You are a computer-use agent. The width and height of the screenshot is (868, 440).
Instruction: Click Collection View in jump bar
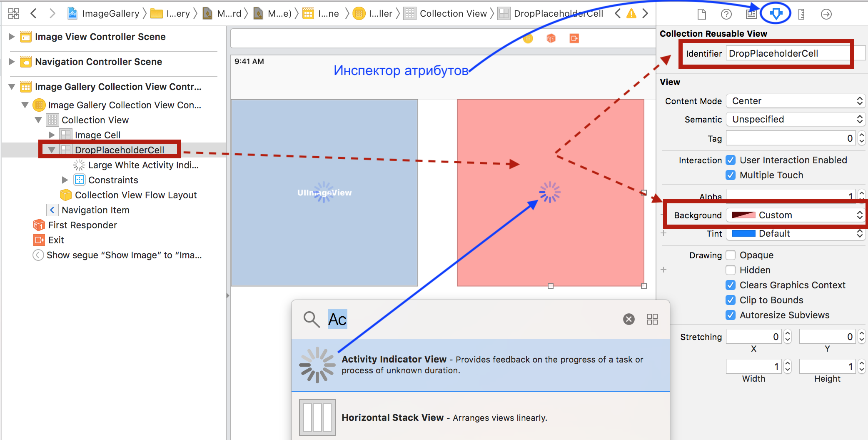445,14
